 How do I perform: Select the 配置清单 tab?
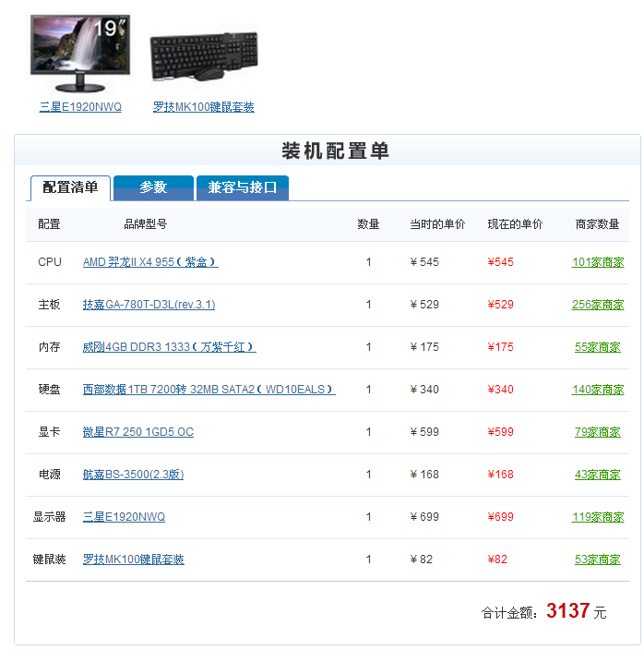coord(70,187)
